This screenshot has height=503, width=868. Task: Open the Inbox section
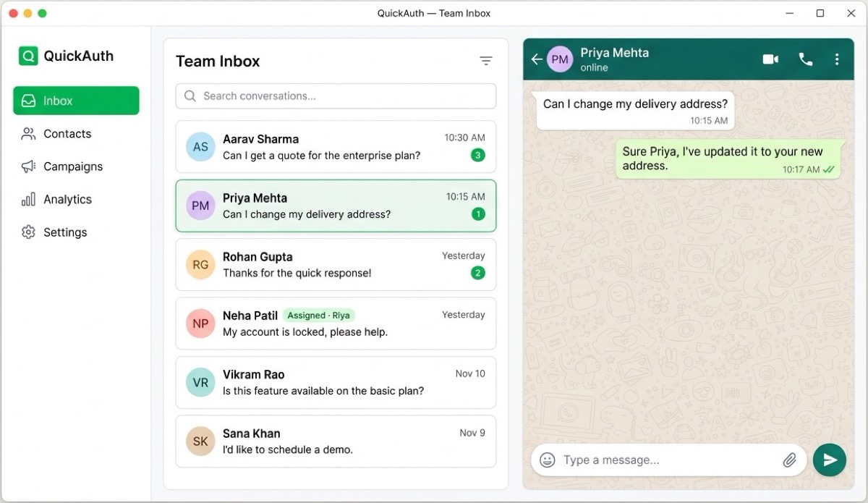(x=76, y=101)
